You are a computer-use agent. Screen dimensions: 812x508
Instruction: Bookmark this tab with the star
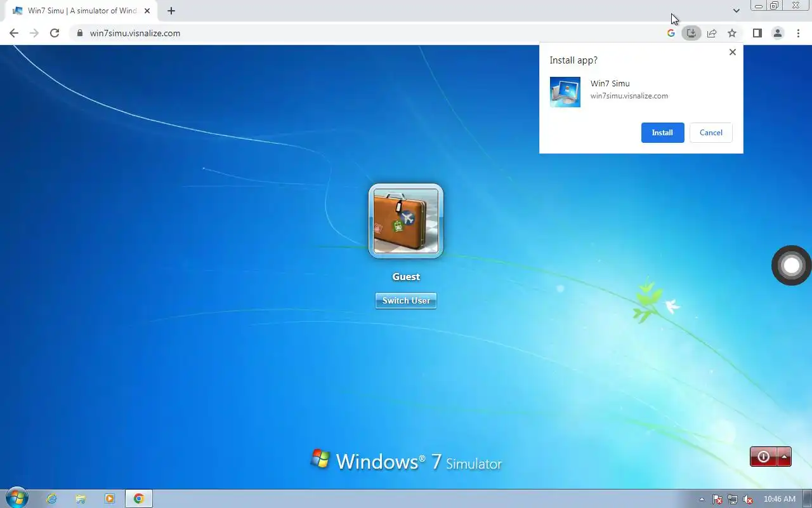(x=732, y=33)
